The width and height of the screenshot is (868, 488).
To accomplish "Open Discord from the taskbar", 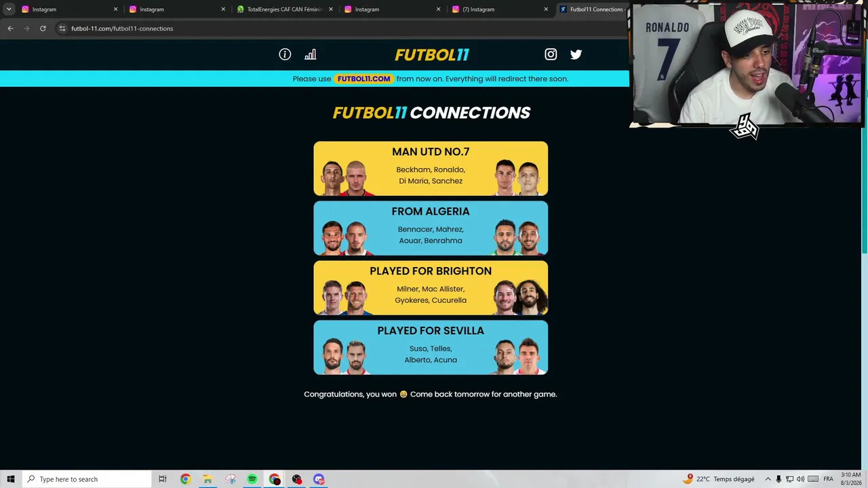I will (x=319, y=479).
